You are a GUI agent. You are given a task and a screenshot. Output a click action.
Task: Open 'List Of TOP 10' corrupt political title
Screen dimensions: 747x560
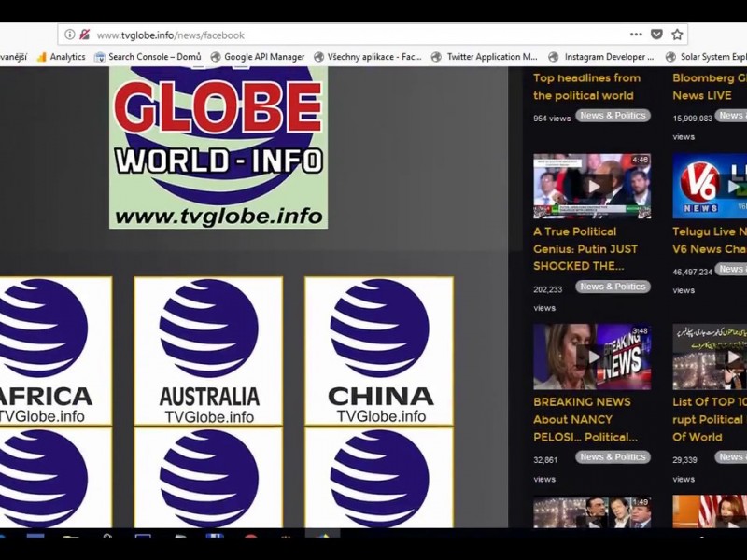coord(710,419)
